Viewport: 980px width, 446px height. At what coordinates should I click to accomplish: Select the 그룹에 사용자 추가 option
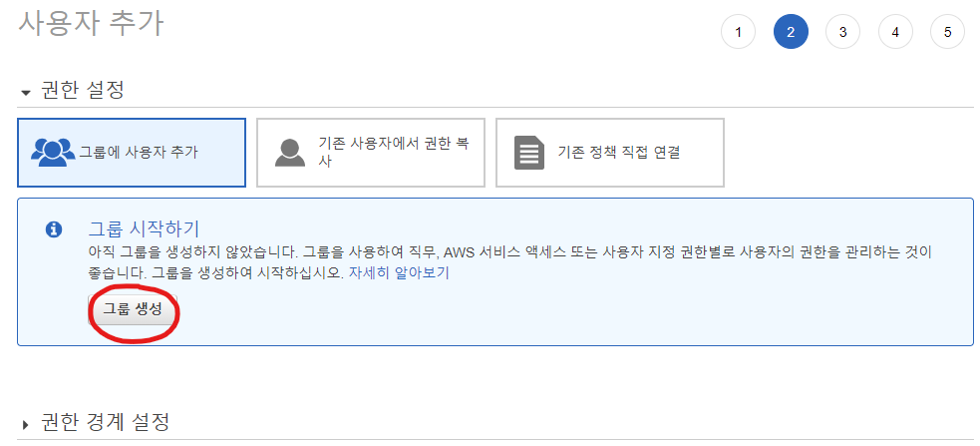point(132,153)
